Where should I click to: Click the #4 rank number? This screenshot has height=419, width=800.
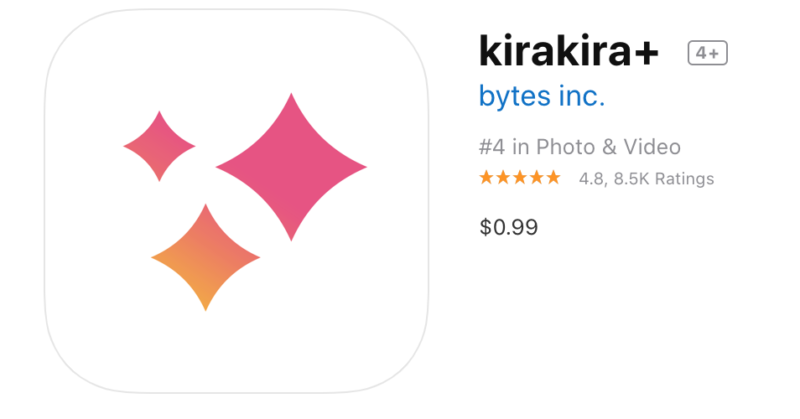tap(492, 147)
